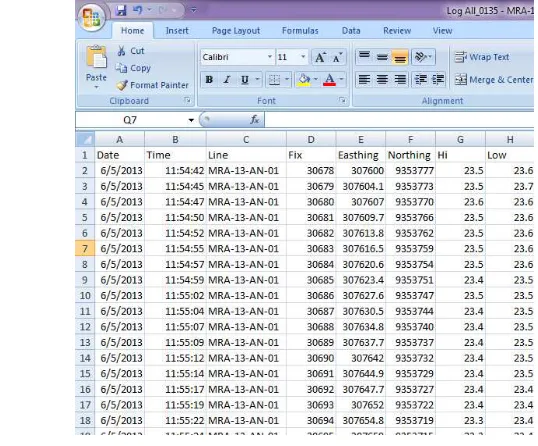
Task: Select Easthing value 307604.1
Action: pos(361,186)
